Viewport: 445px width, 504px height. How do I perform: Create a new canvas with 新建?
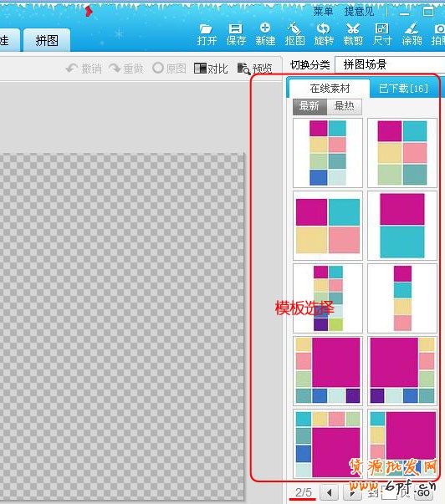click(x=265, y=34)
